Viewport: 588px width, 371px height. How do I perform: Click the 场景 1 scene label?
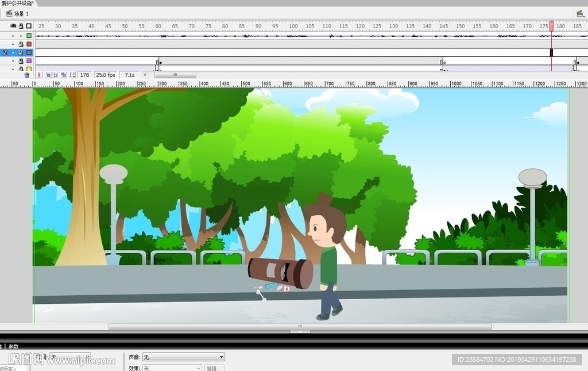pos(21,14)
